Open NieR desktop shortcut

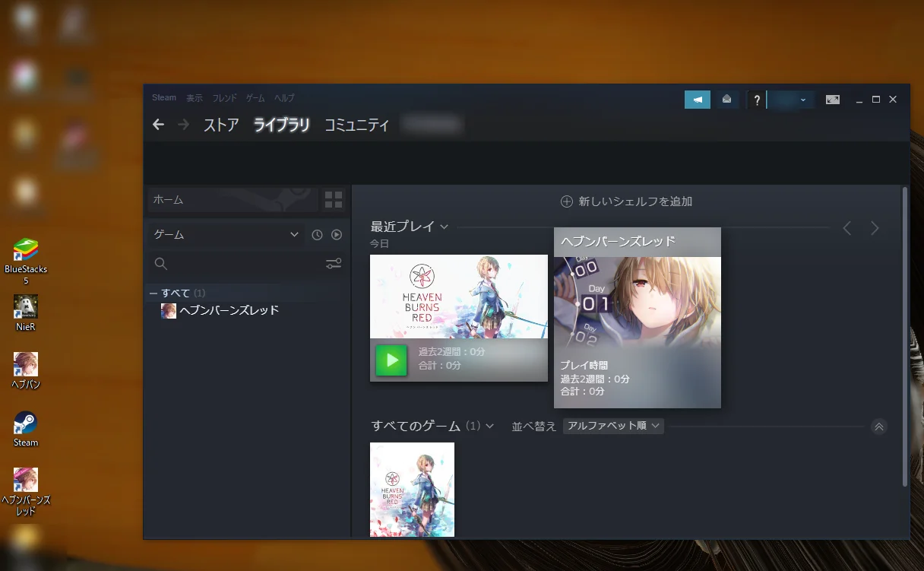[x=26, y=312]
